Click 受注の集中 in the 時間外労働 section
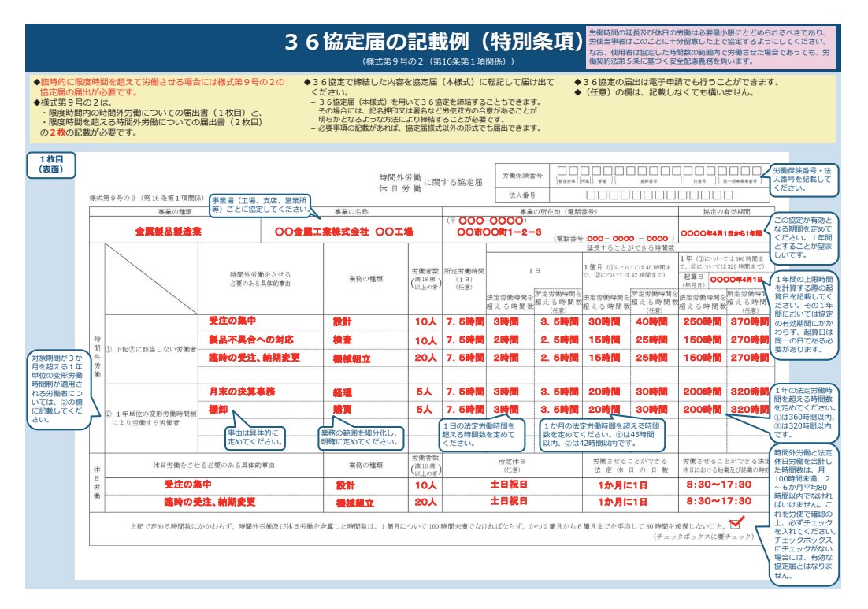The width and height of the screenshot is (868, 609). (x=232, y=321)
